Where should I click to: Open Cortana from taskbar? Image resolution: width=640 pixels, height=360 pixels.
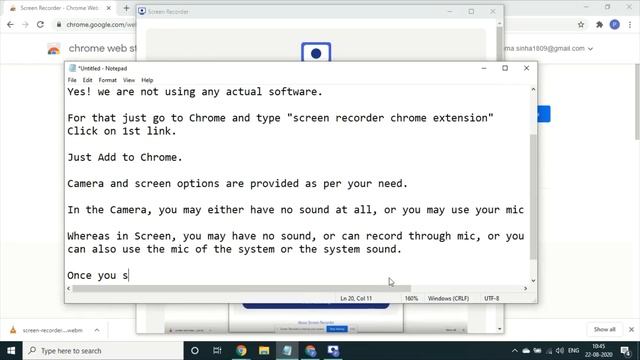195,351
